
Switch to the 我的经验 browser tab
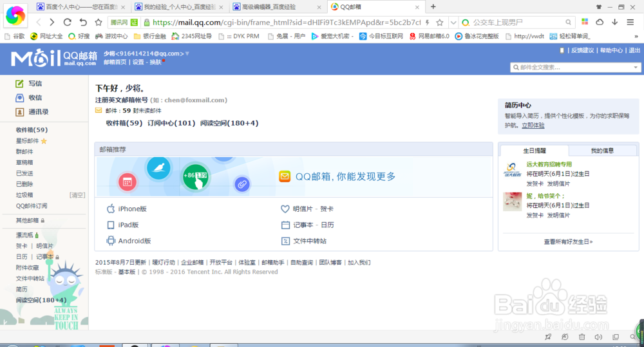point(180,7)
